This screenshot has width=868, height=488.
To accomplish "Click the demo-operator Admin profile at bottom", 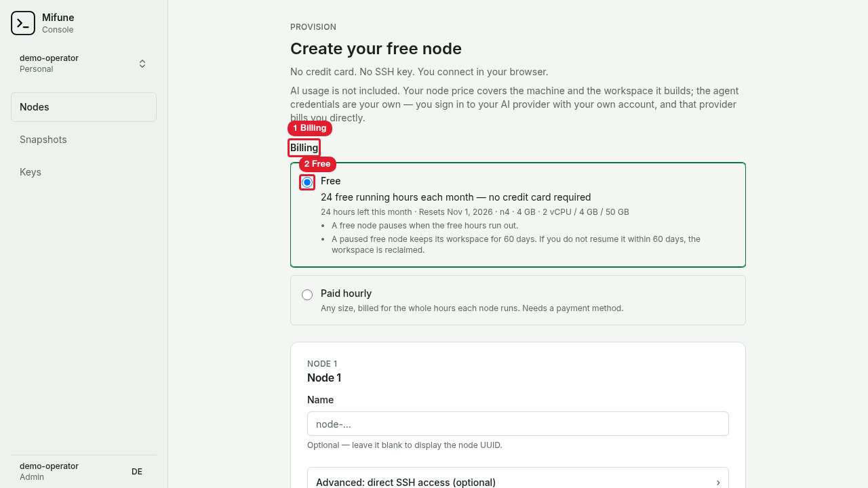I will [x=49, y=471].
